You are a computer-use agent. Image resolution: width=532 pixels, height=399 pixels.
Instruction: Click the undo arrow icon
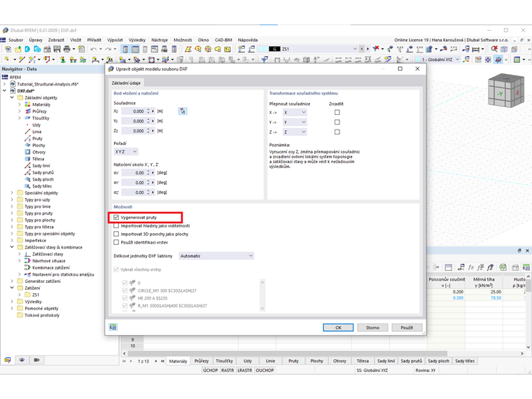(93, 49)
